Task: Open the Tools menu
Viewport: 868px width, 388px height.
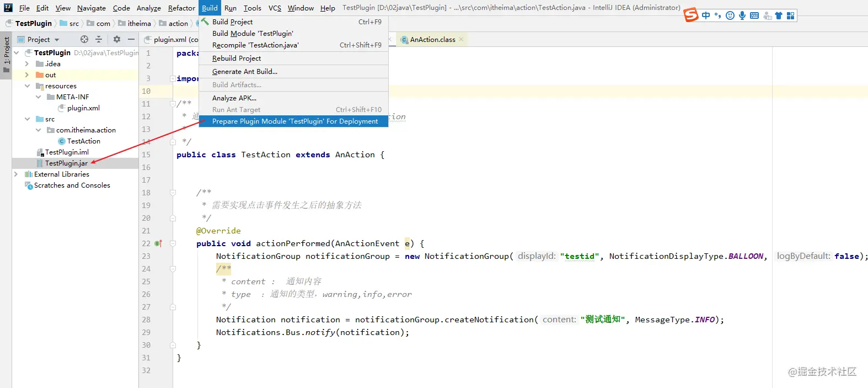Action: [x=253, y=8]
